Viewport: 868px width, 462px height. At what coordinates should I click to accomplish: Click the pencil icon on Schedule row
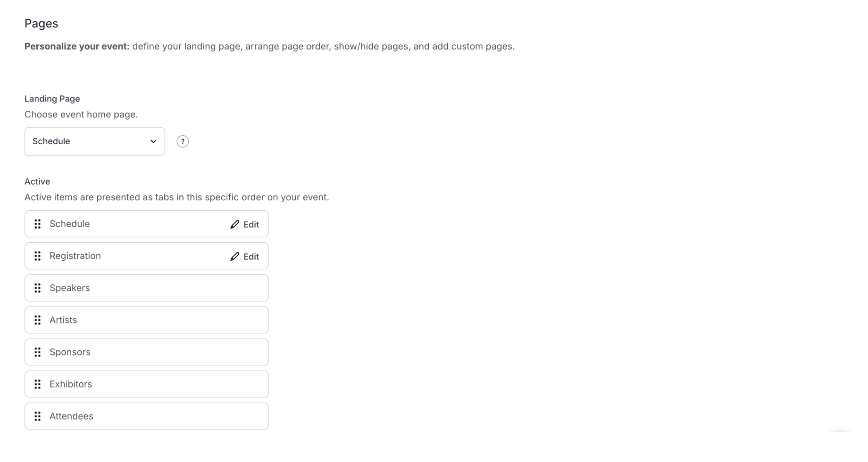point(234,224)
